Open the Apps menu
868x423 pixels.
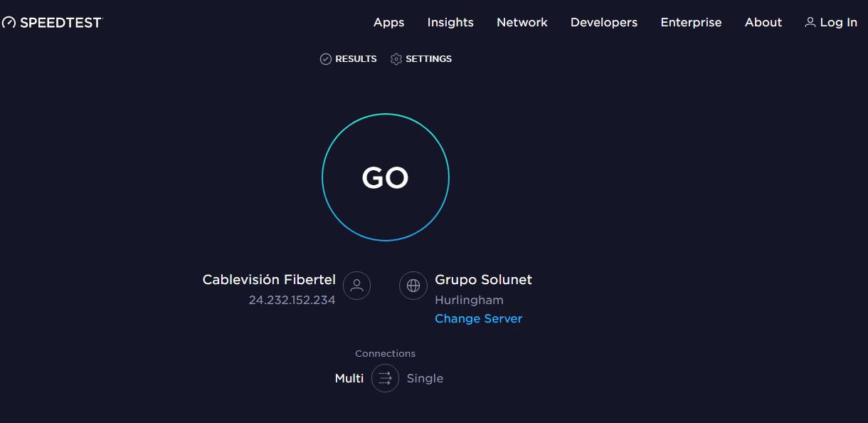coord(388,23)
